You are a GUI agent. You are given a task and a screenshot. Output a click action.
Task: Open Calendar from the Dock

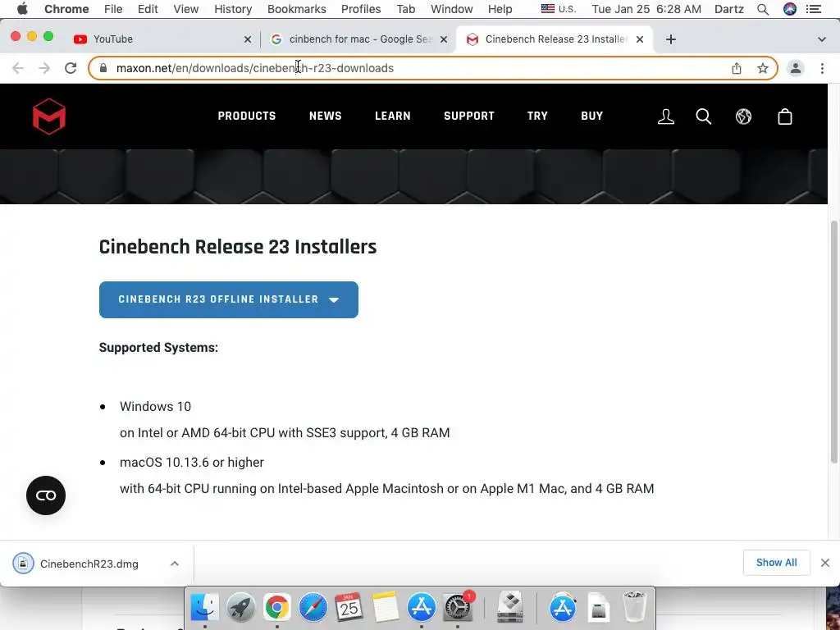tap(349, 607)
